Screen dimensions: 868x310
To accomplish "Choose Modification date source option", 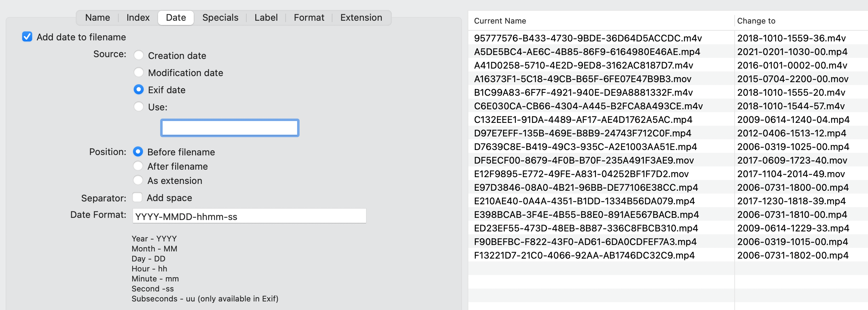I will pyautogui.click(x=139, y=72).
